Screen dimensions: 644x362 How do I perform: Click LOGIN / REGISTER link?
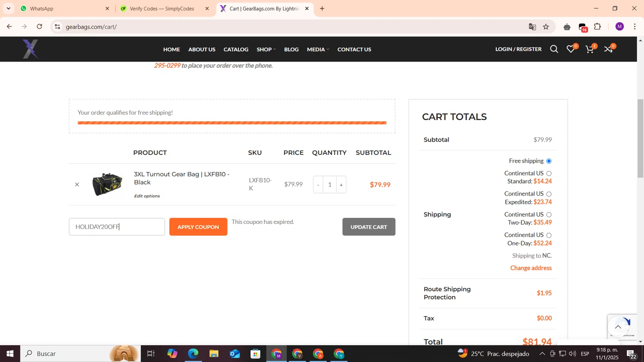(518, 49)
